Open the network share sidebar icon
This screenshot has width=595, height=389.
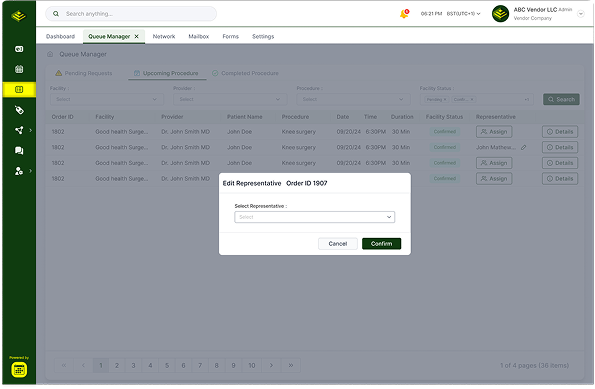(19, 130)
